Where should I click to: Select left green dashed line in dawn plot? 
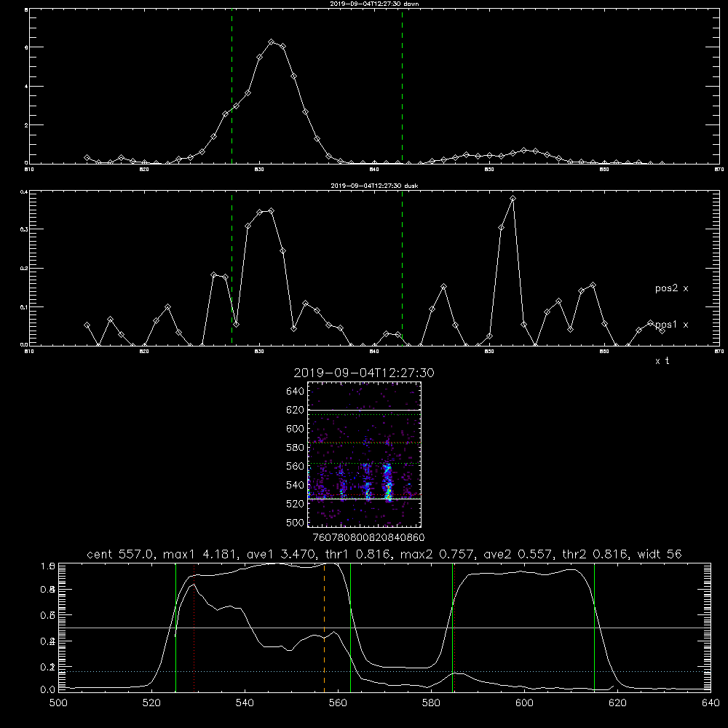coord(232,87)
